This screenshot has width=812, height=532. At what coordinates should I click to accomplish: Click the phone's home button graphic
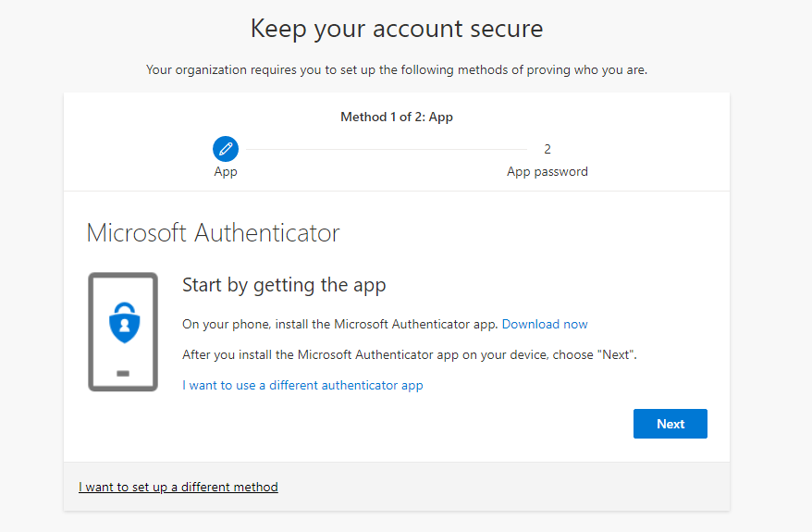[123, 374]
